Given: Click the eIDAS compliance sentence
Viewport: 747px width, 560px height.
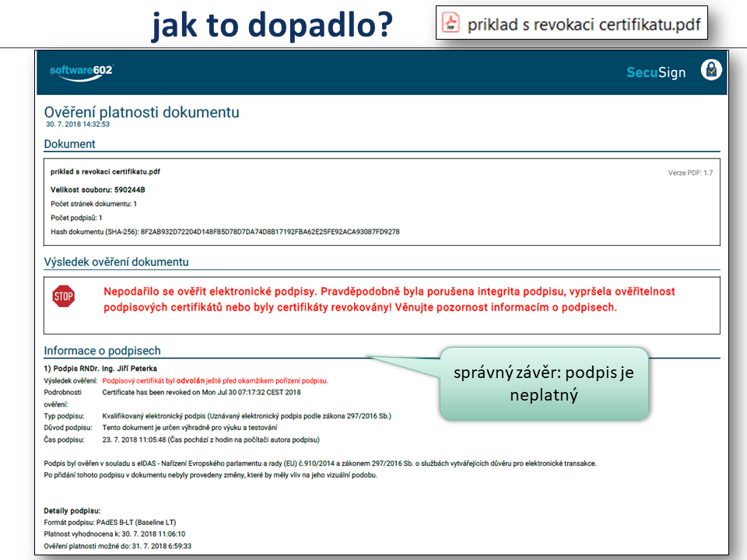Looking at the screenshot, I should (x=320, y=464).
